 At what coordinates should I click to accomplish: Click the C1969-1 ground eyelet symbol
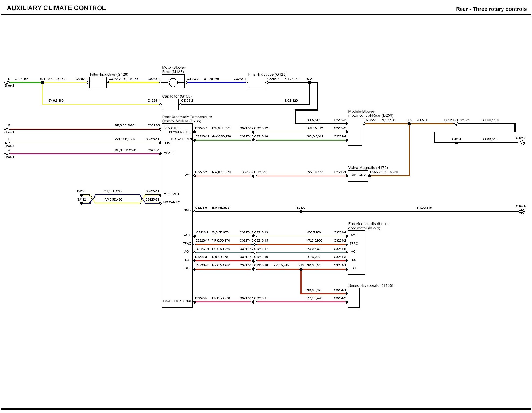pyautogui.click(x=522, y=143)
